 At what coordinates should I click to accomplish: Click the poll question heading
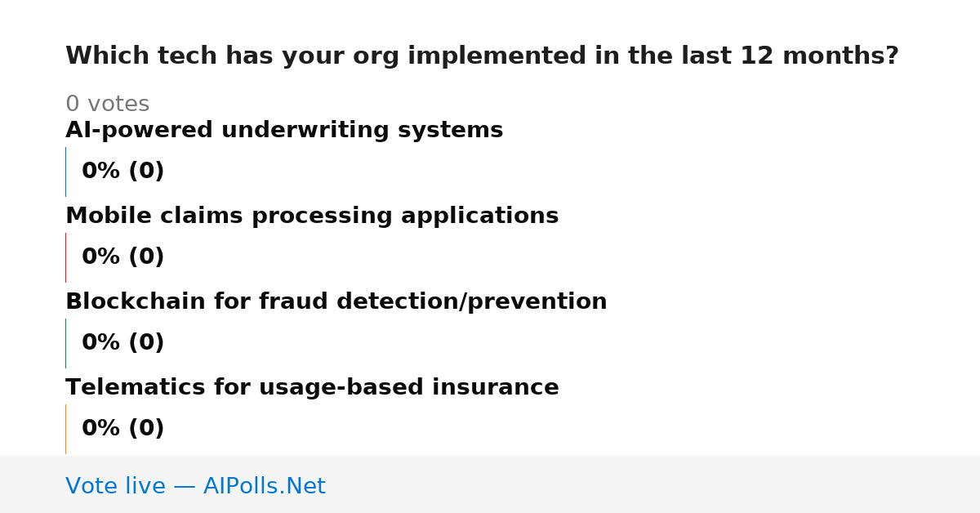coord(482,56)
